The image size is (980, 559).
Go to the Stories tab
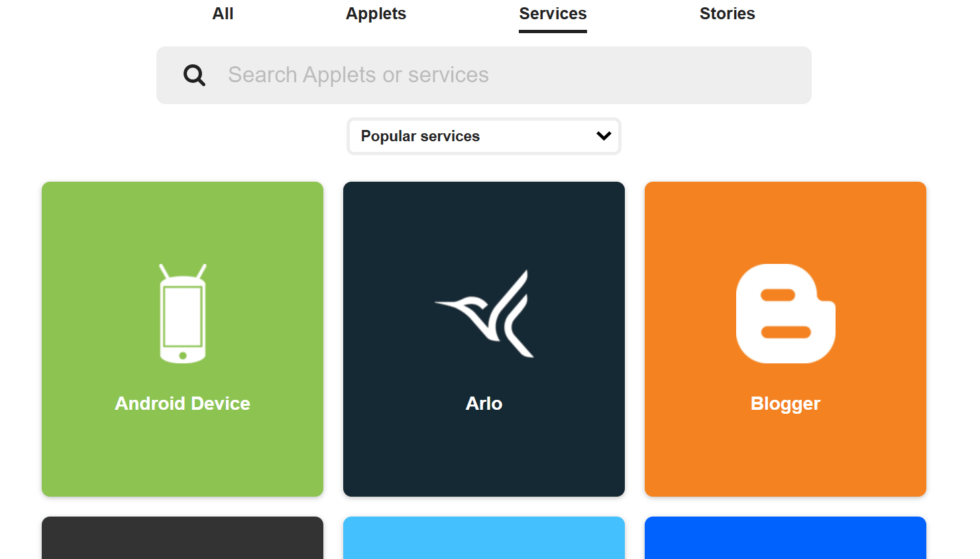pyautogui.click(x=727, y=14)
